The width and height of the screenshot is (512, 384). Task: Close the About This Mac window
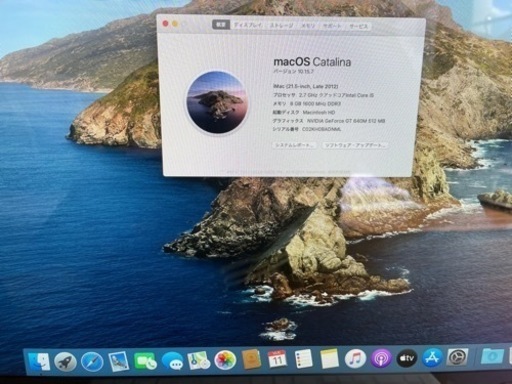tap(165, 24)
